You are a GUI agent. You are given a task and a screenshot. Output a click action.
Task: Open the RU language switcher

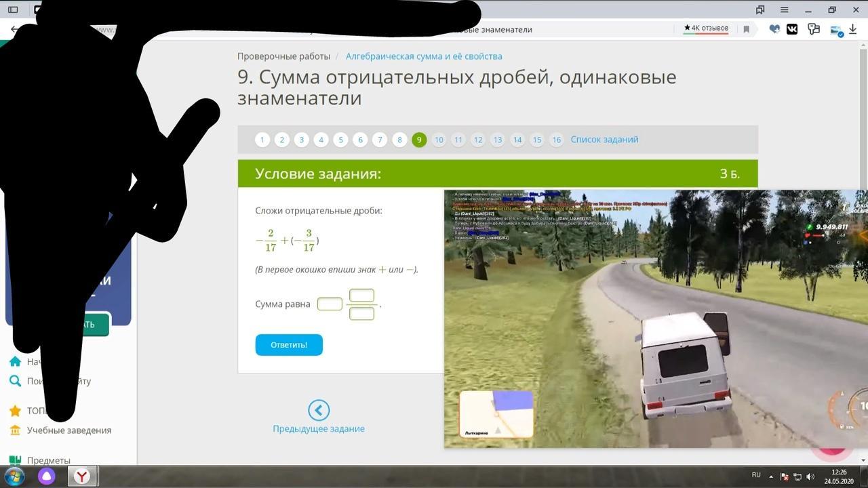(x=756, y=475)
